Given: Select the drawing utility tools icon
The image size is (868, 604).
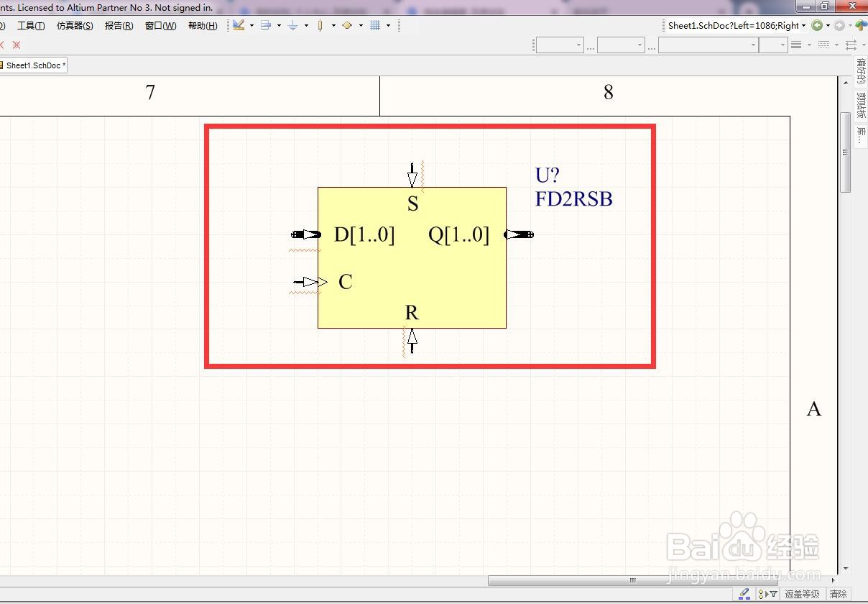Looking at the screenshot, I should (x=239, y=25).
